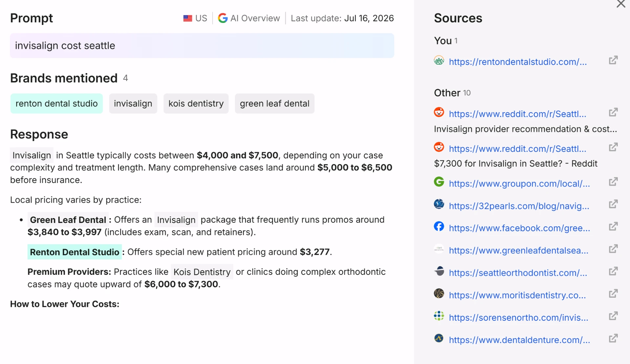The width and height of the screenshot is (630, 364).
Task: Click 'Green Leaf Dental' mention in response
Action: point(68,220)
